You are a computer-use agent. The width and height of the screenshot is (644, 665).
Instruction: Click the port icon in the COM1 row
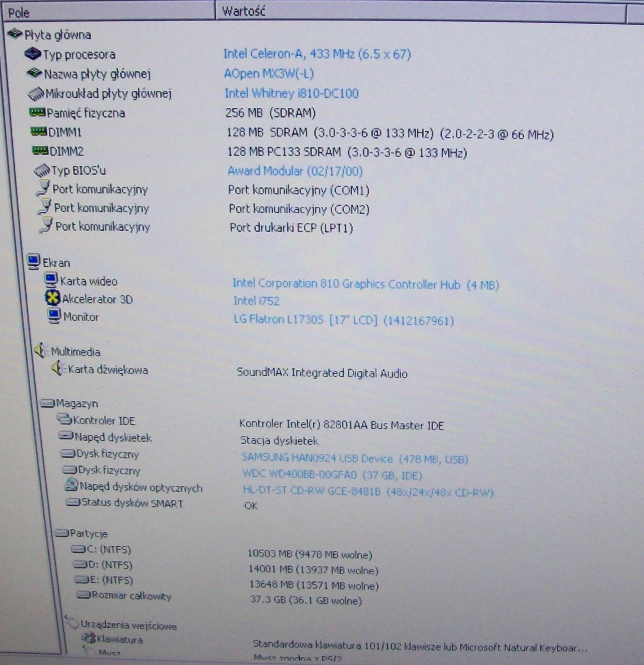pyautogui.click(x=43, y=188)
